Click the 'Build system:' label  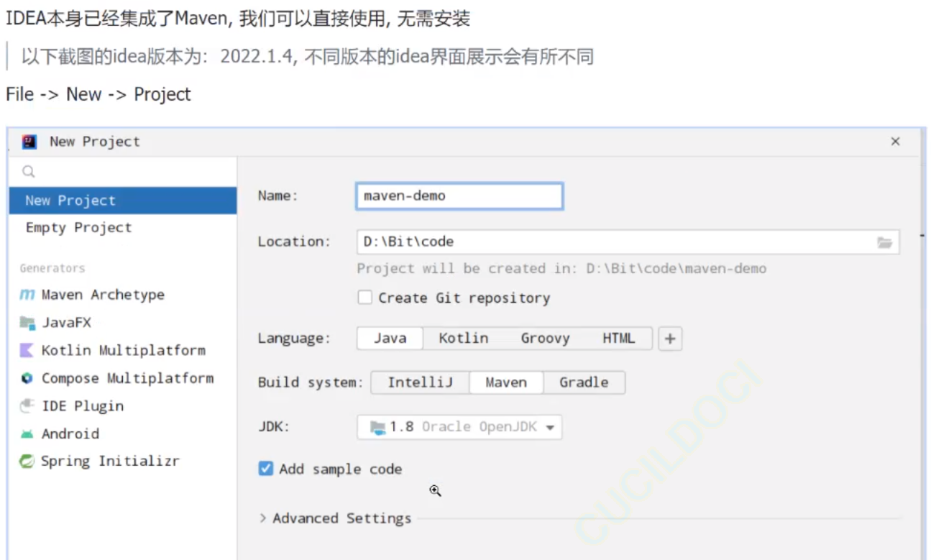[311, 382]
